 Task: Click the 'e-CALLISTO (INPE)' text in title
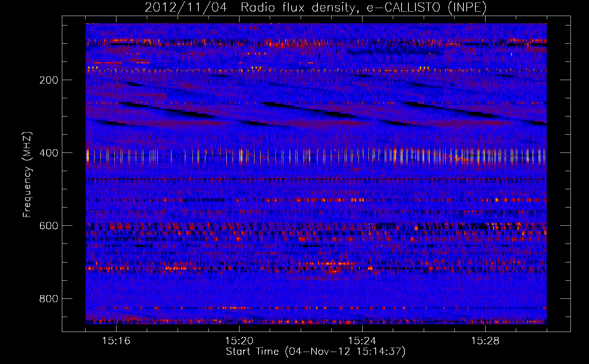click(x=426, y=7)
